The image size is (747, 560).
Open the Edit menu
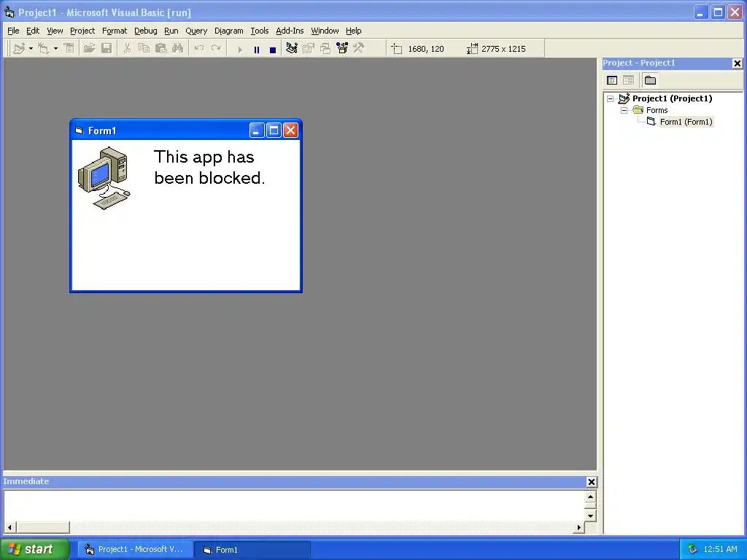[x=33, y=31]
